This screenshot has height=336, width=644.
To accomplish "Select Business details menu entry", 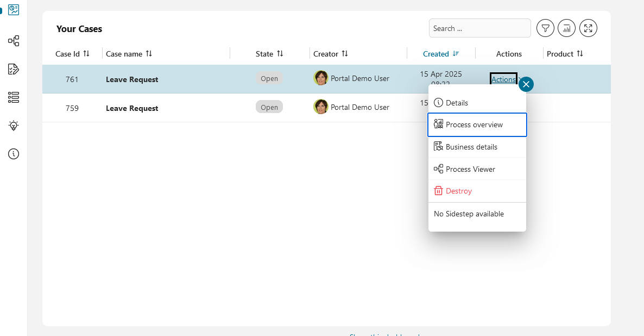I will pyautogui.click(x=477, y=147).
